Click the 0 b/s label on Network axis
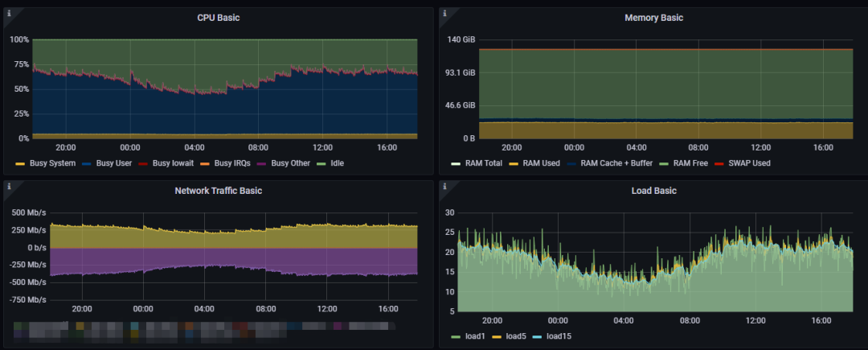868x350 pixels. pyautogui.click(x=36, y=248)
